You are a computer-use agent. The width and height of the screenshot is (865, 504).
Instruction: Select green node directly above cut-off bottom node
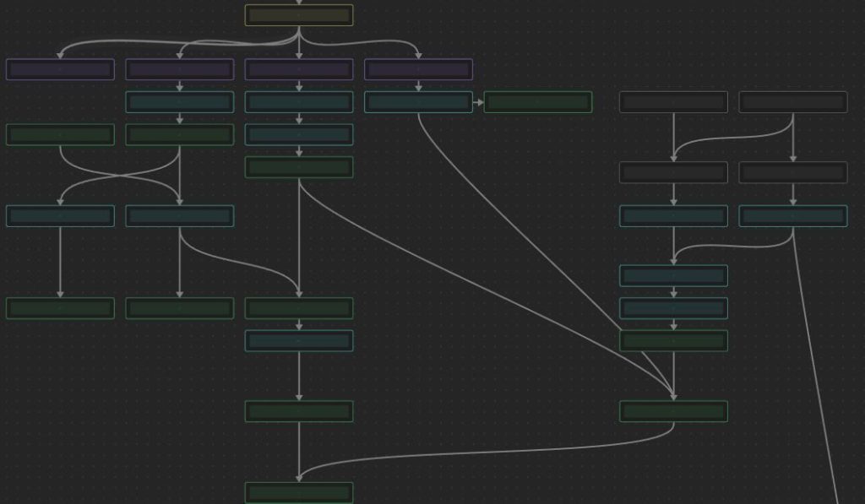click(x=299, y=411)
